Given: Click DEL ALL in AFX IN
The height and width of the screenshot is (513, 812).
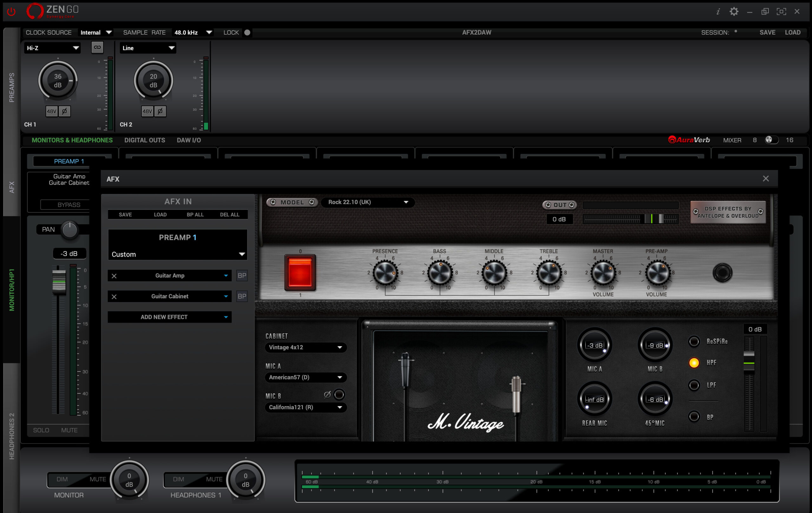Looking at the screenshot, I should click(x=230, y=214).
